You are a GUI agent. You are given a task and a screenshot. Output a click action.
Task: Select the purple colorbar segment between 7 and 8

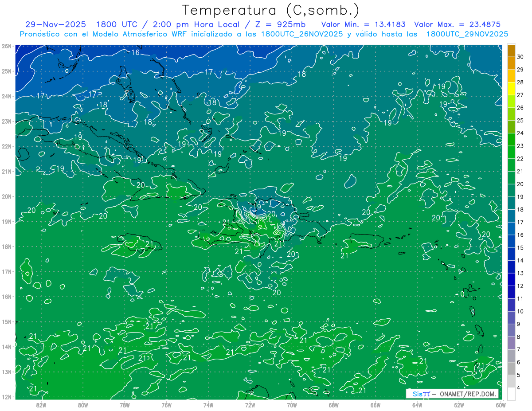coord(511,343)
